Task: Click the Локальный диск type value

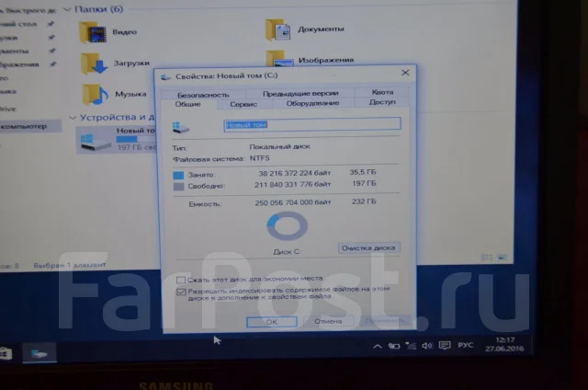Action: (279, 147)
